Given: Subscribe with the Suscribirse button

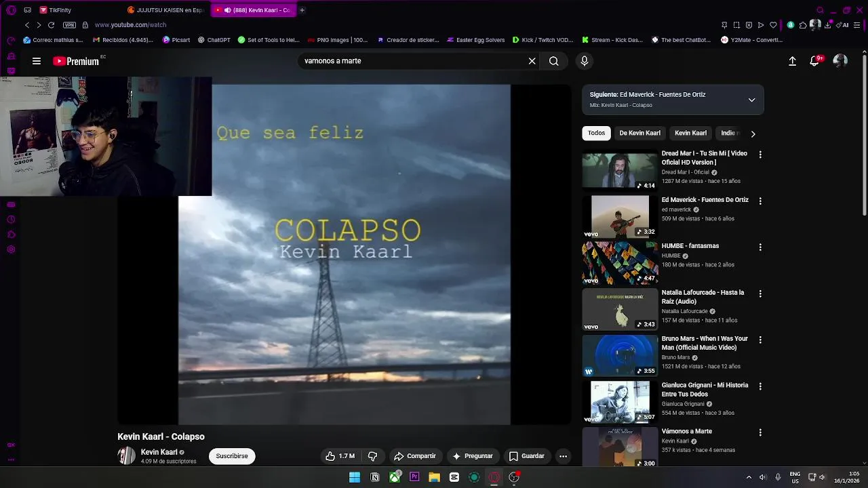Looking at the screenshot, I should click(x=232, y=456).
